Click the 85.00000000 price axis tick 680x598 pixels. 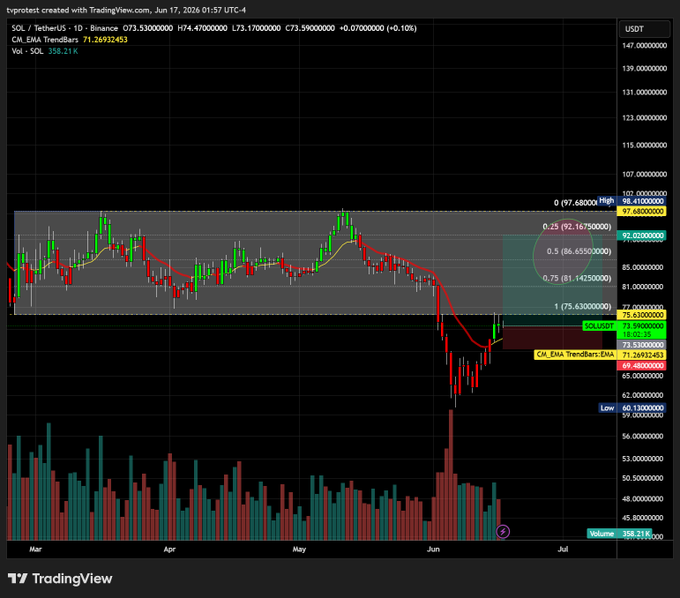643,268
